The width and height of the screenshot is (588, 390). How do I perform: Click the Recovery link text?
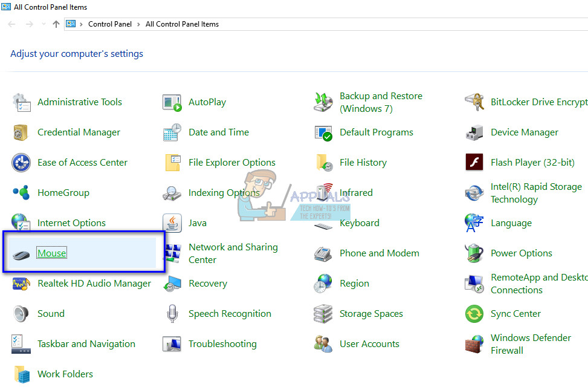[208, 284]
